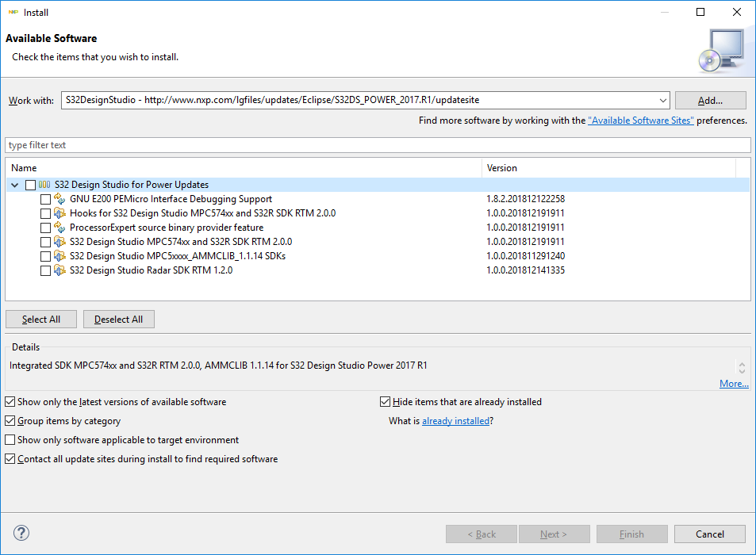756x555 pixels.
Task: Click the GNU E200 PEMicro feature icon
Action: pyautogui.click(x=59, y=199)
